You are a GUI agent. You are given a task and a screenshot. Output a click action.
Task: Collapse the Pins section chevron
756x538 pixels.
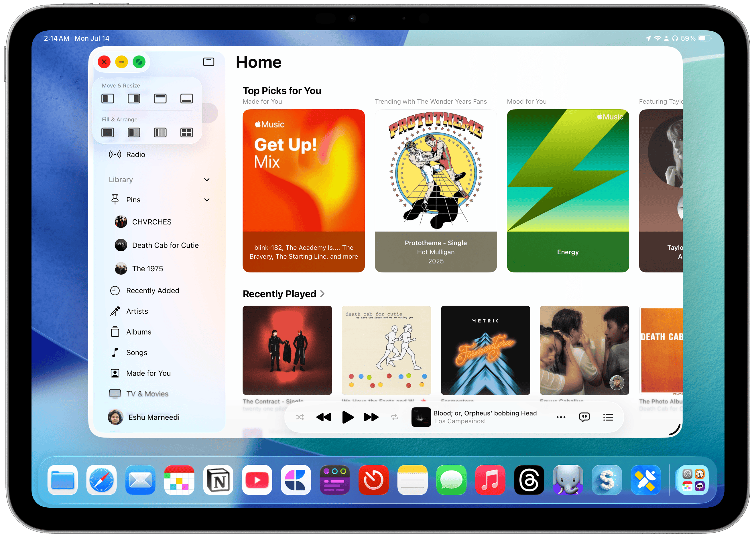pos(207,200)
